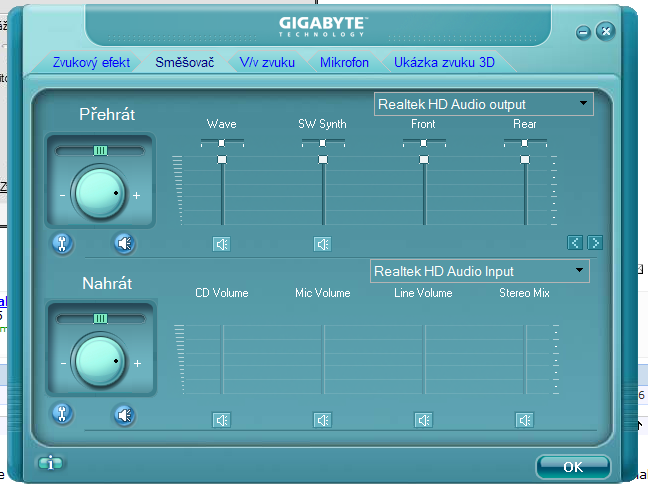Mute the Wave channel
Screen dimensions: 648x486
(x=222, y=244)
